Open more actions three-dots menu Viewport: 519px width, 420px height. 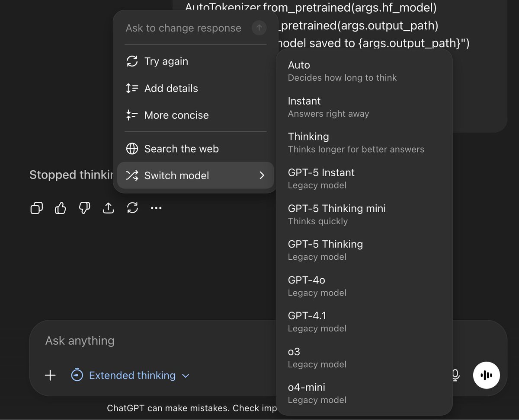pyautogui.click(x=156, y=208)
